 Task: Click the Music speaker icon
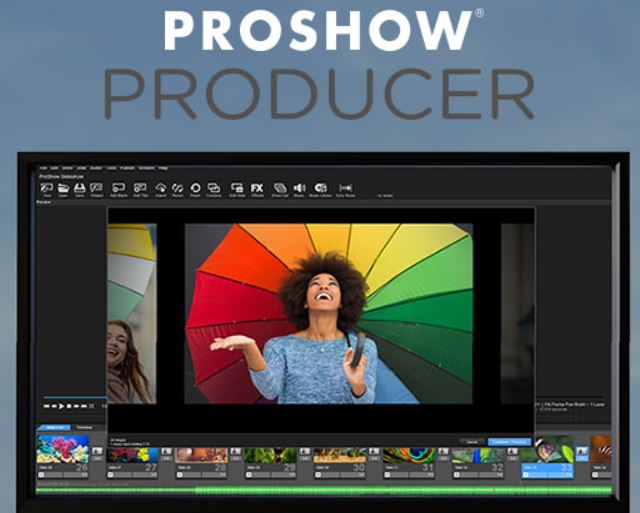click(x=299, y=188)
